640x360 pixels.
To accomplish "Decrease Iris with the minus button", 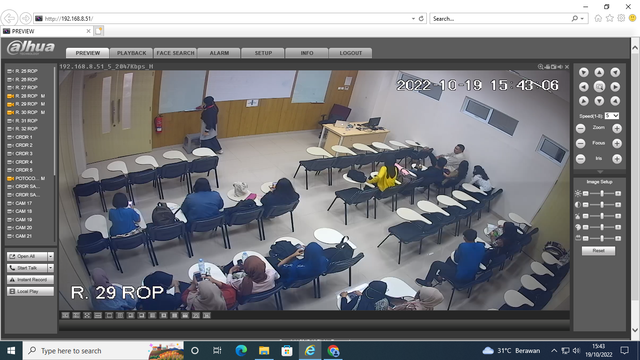I will coord(580,159).
